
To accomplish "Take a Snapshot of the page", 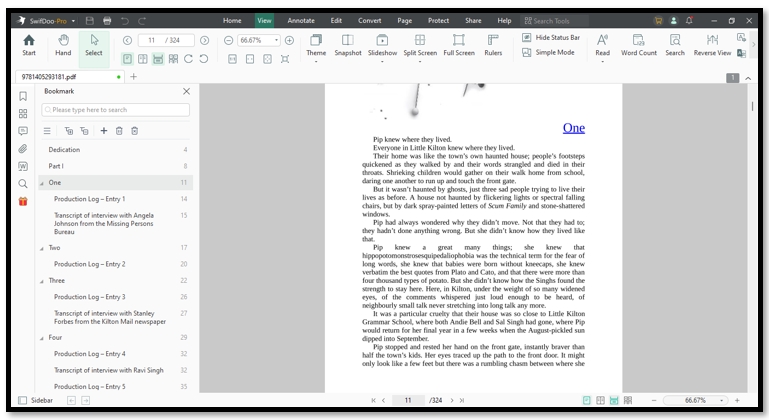I will (x=348, y=45).
